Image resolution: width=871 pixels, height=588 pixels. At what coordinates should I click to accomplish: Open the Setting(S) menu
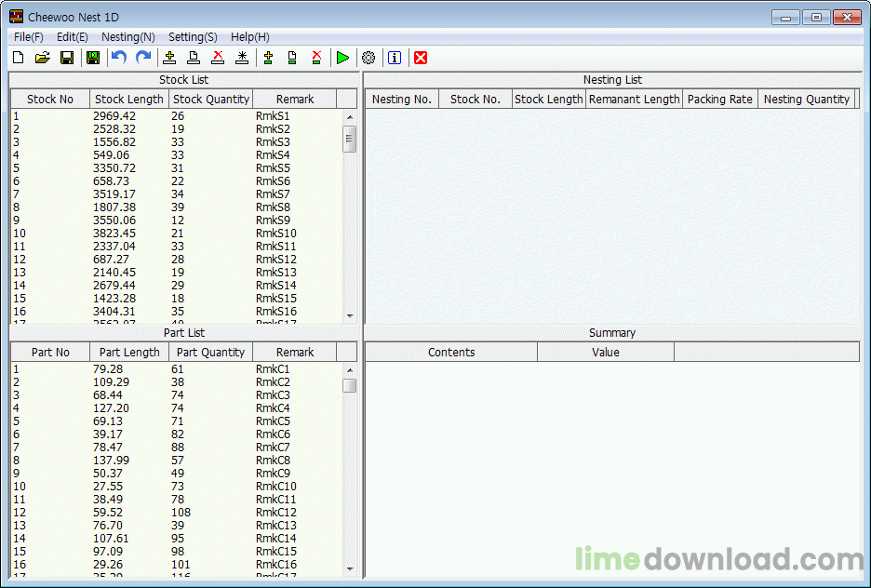pos(193,37)
